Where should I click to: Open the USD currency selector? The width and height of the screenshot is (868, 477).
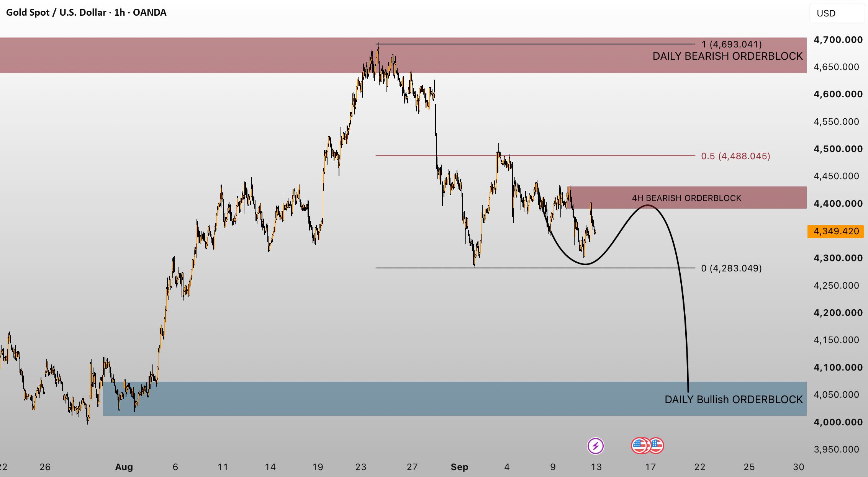click(x=837, y=13)
